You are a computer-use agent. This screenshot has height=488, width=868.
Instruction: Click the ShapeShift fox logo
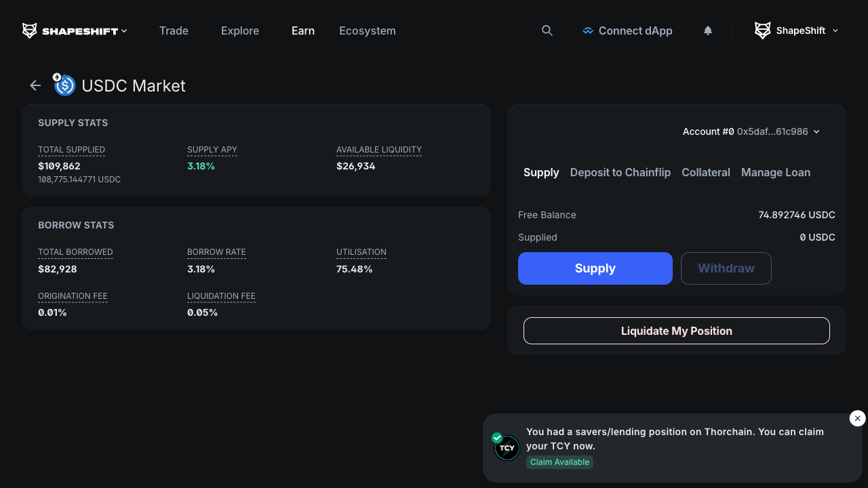tap(30, 30)
